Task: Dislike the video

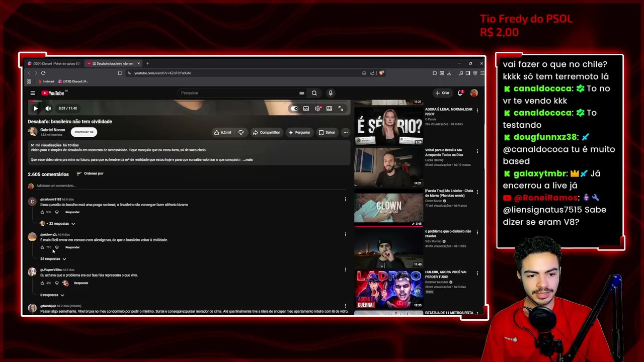Action: 241,132
